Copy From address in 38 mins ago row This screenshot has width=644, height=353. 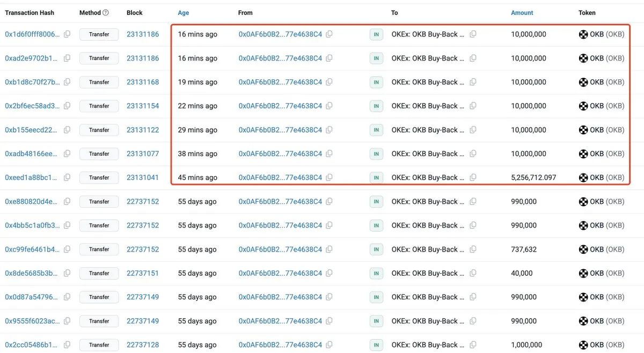tap(330, 153)
